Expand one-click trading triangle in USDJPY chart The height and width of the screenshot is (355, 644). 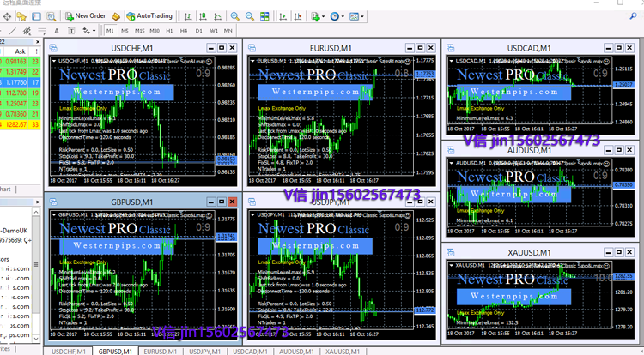click(x=253, y=215)
